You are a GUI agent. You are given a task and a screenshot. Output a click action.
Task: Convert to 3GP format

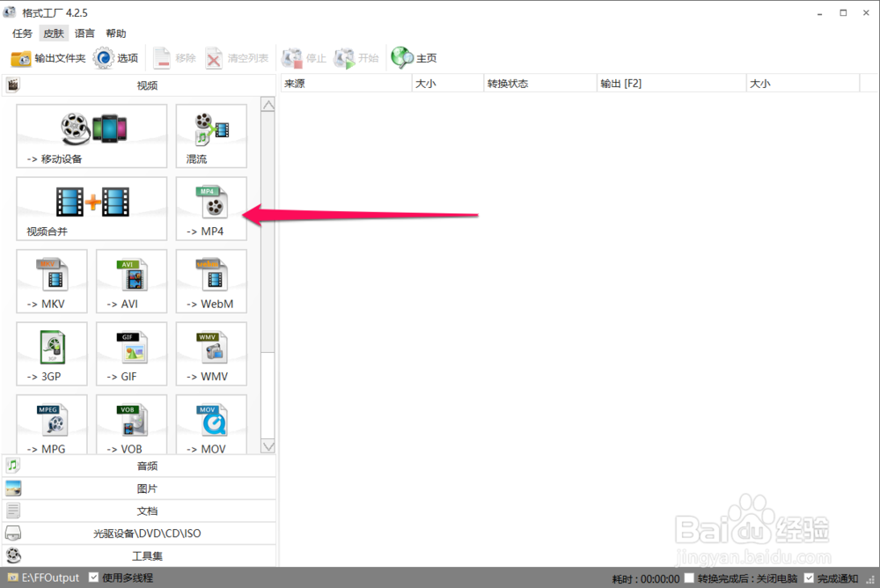52,354
